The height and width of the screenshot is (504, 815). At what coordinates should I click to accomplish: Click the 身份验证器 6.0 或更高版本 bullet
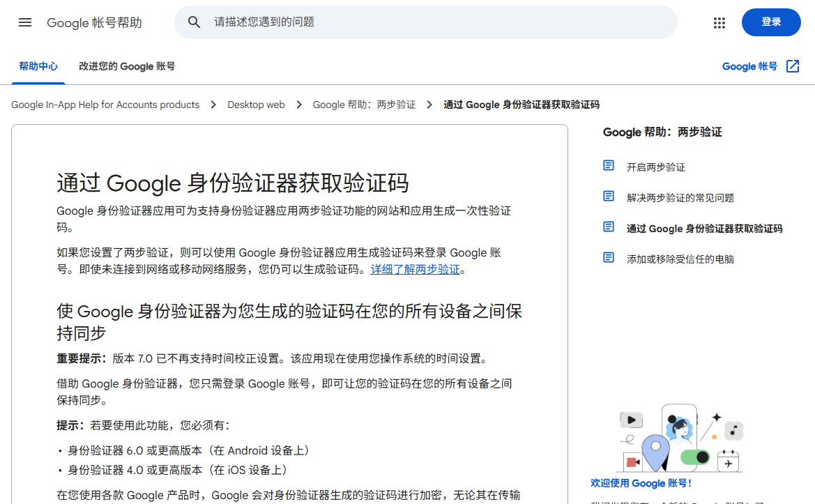(188, 450)
